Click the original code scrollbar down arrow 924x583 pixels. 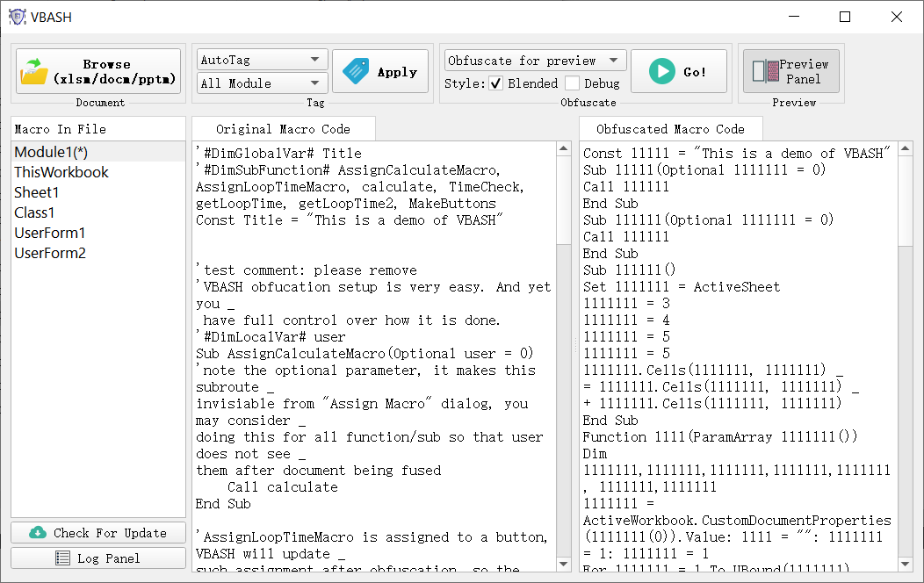[x=563, y=565]
